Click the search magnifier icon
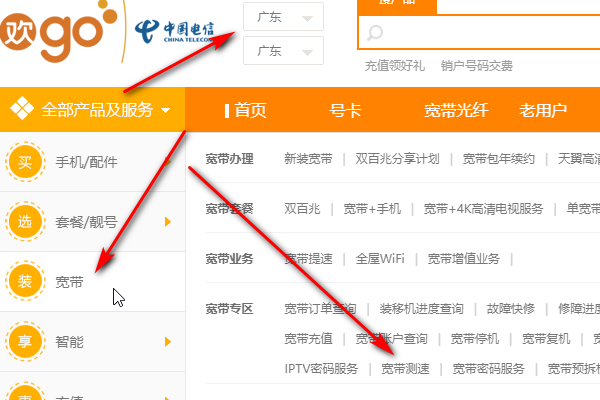The height and width of the screenshot is (400, 600). click(375, 33)
